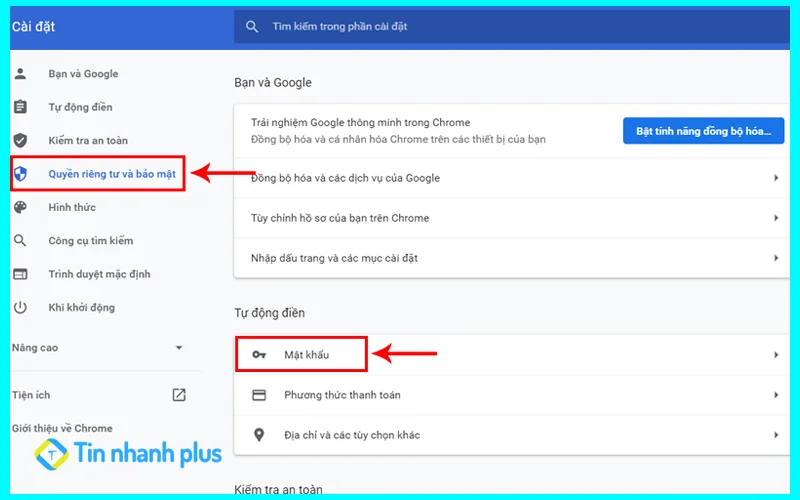
Task: Select Khi khởi động in sidebar
Action: pos(82,308)
